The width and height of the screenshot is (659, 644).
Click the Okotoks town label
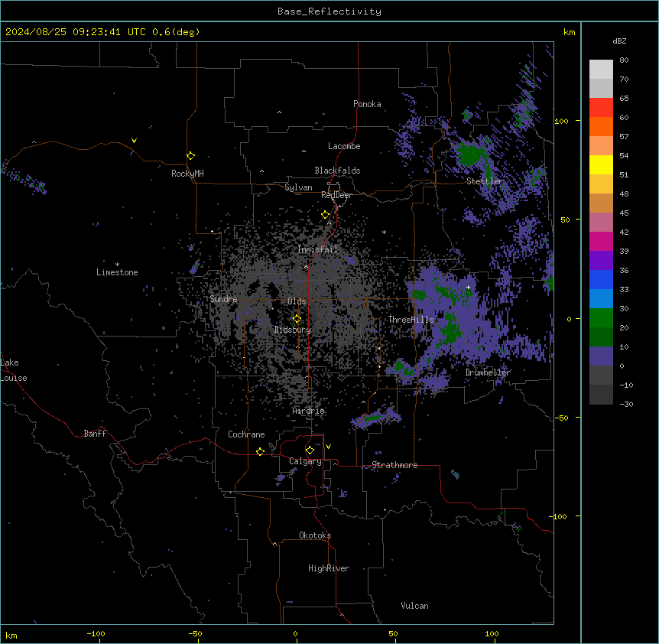315,535
